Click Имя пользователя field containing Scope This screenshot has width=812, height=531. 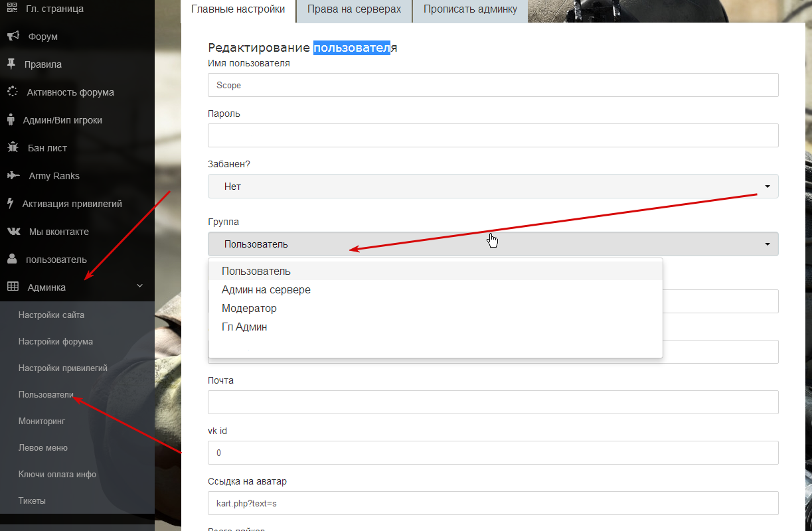(x=493, y=85)
